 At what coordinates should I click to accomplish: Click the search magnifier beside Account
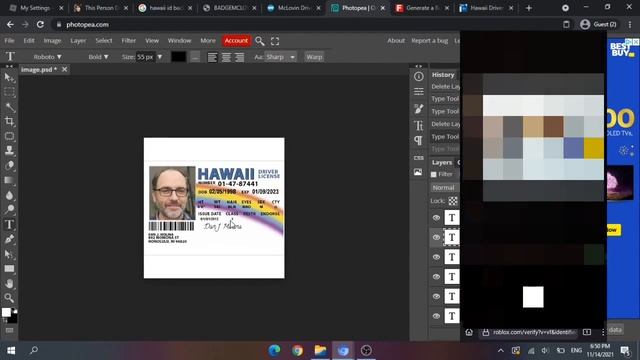(260, 41)
